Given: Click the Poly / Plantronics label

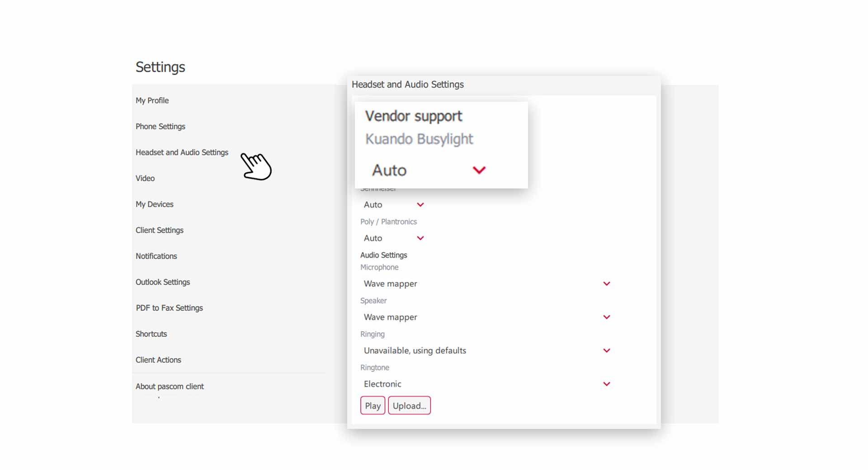Looking at the screenshot, I should (x=388, y=222).
